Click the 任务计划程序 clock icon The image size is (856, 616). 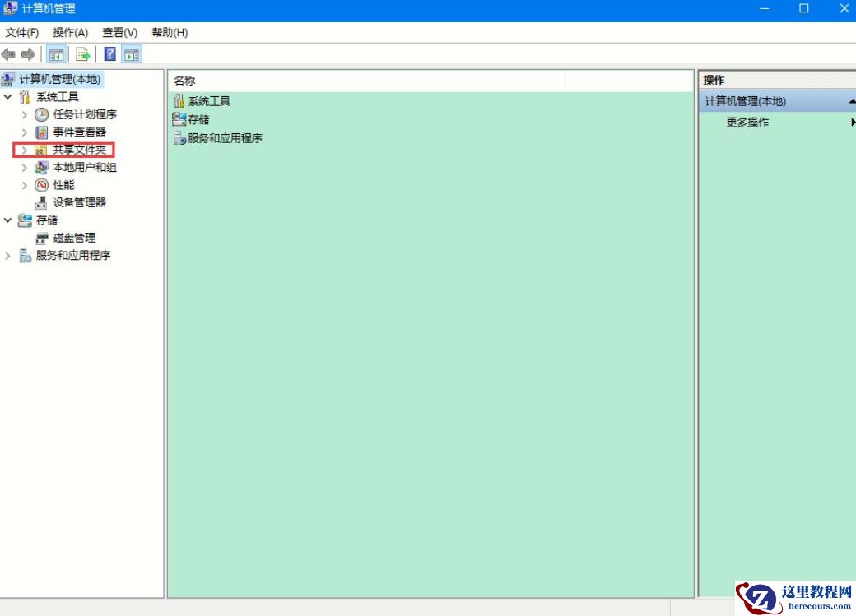click(41, 114)
